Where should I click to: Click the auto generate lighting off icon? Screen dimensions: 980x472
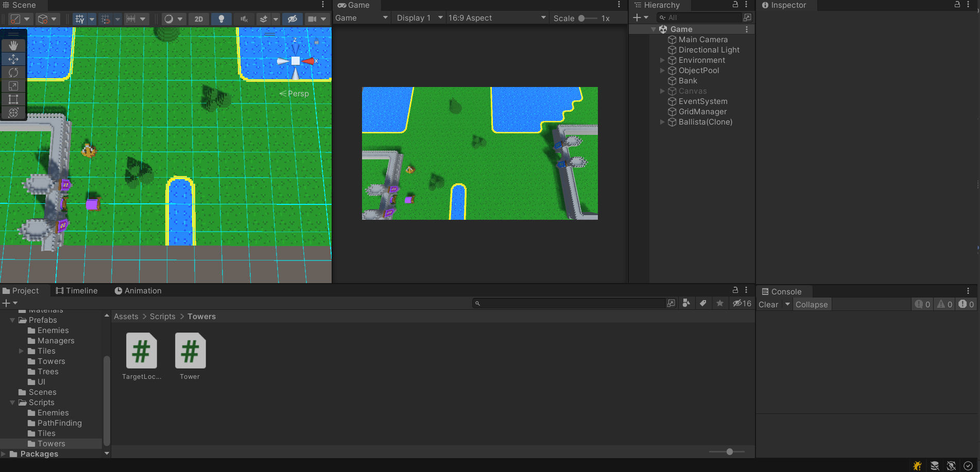pyautogui.click(x=952, y=466)
